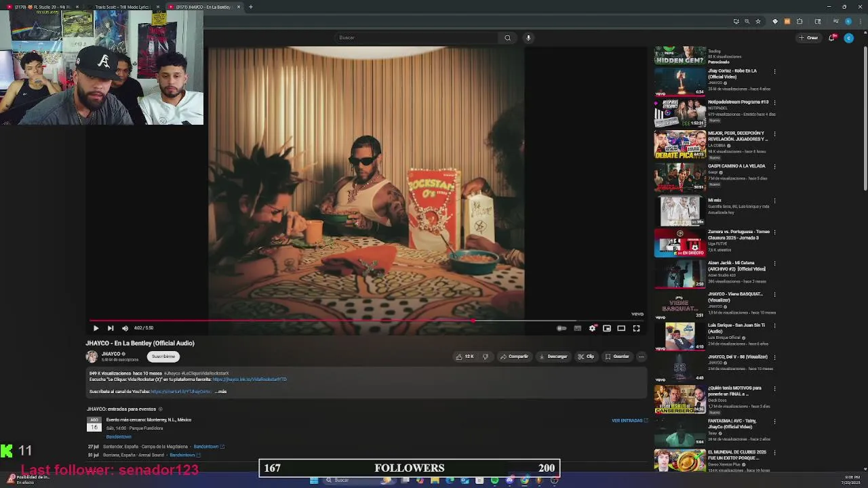Open more actions ellipsis under the video

pyautogui.click(x=642, y=357)
